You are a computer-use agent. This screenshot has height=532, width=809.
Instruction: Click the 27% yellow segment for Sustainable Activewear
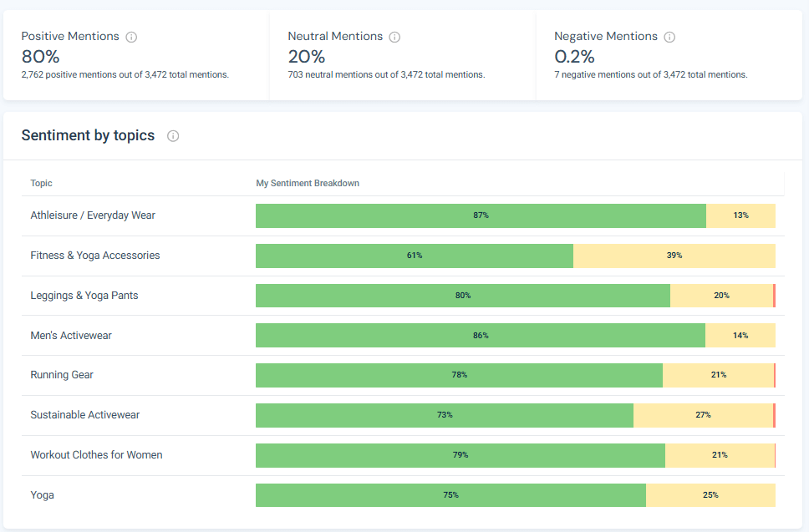(x=705, y=415)
